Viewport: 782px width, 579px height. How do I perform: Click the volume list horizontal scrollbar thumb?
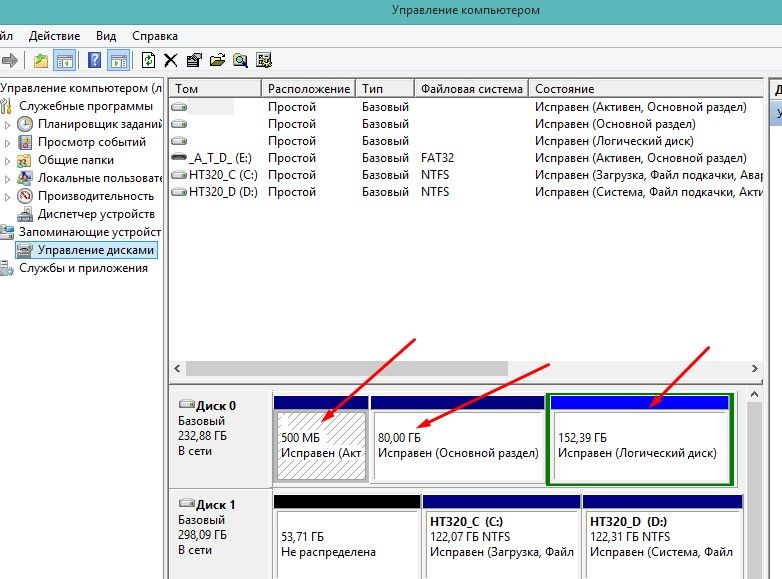tap(347, 369)
